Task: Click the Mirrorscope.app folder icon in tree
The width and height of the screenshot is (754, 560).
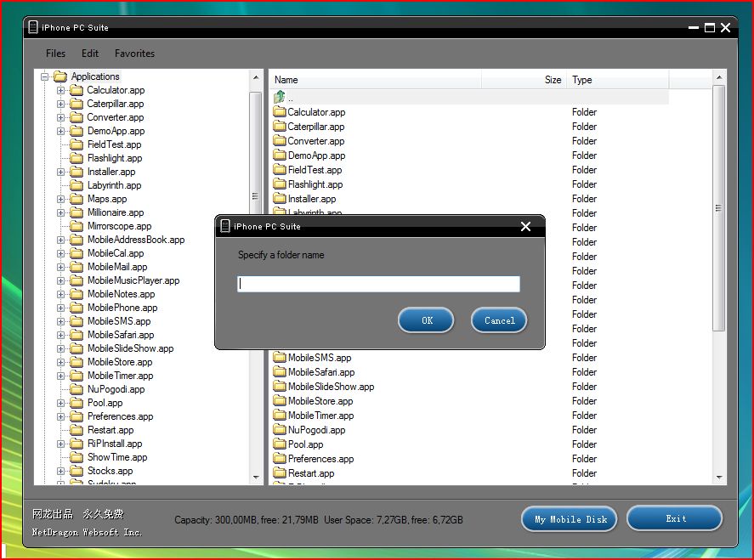Action: tap(77, 226)
